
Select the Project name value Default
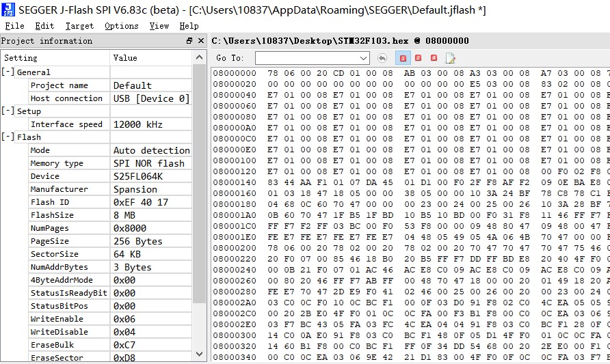point(132,85)
